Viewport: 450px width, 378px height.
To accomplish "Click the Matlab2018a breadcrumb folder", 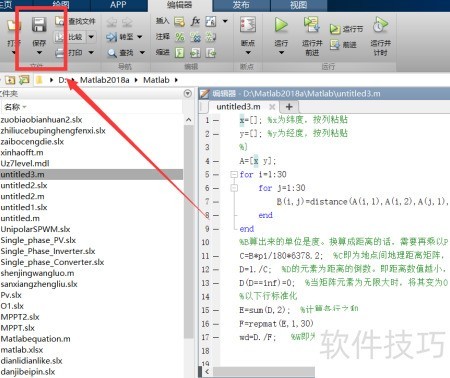I will point(104,80).
